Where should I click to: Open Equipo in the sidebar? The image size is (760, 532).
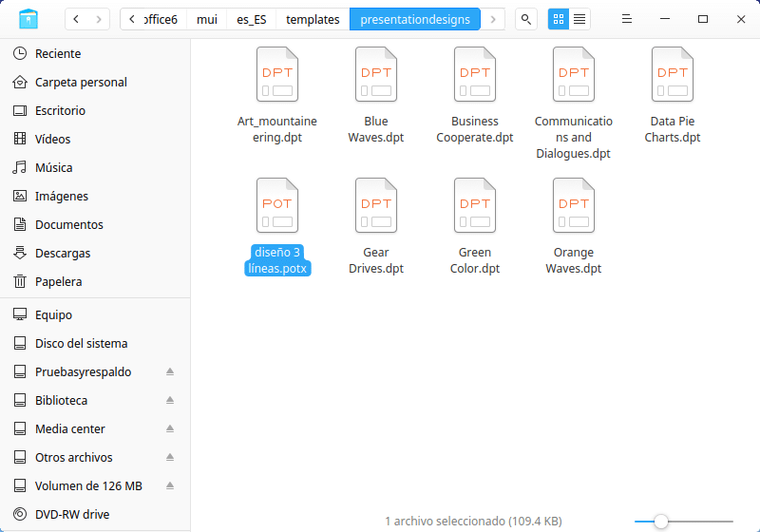click(x=95, y=315)
